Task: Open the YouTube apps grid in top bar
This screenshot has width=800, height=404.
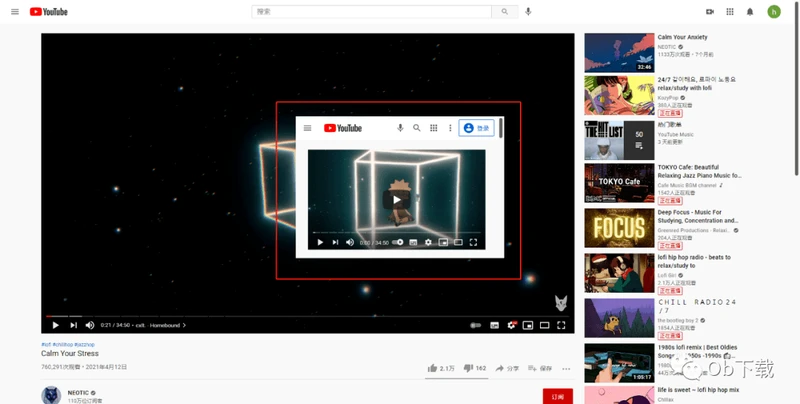Action: point(730,12)
